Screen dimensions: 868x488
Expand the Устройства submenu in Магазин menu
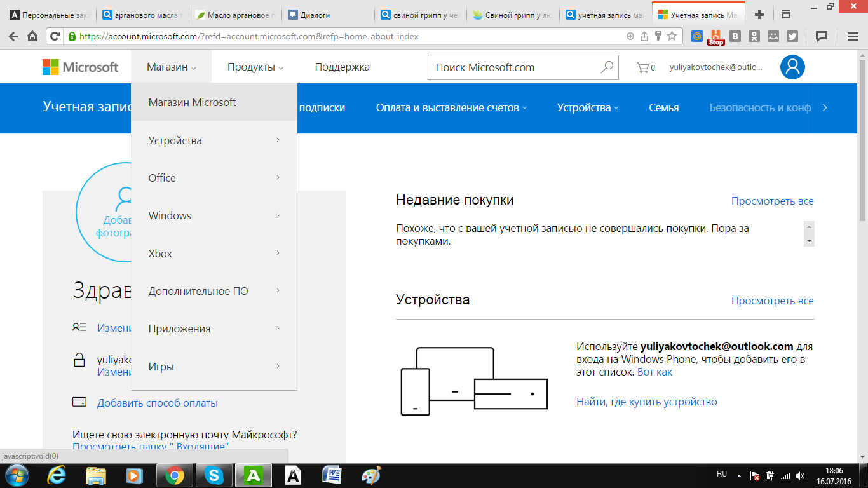tap(214, 140)
